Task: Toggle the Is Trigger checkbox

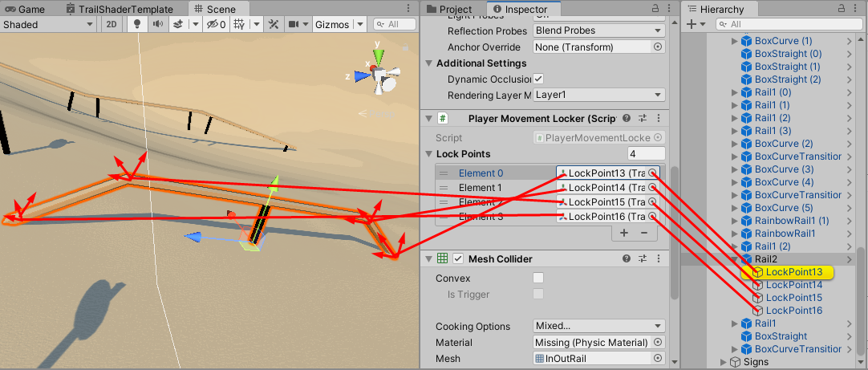Action: (x=538, y=295)
